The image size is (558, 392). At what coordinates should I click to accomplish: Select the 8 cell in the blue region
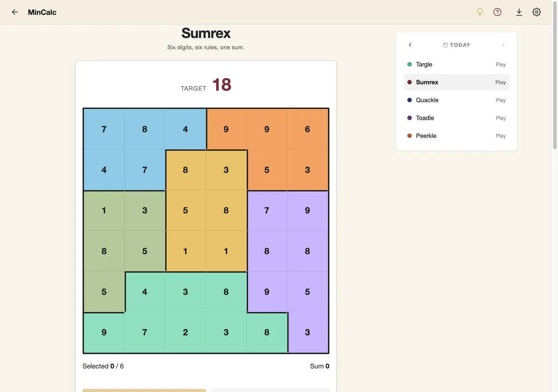coord(145,129)
